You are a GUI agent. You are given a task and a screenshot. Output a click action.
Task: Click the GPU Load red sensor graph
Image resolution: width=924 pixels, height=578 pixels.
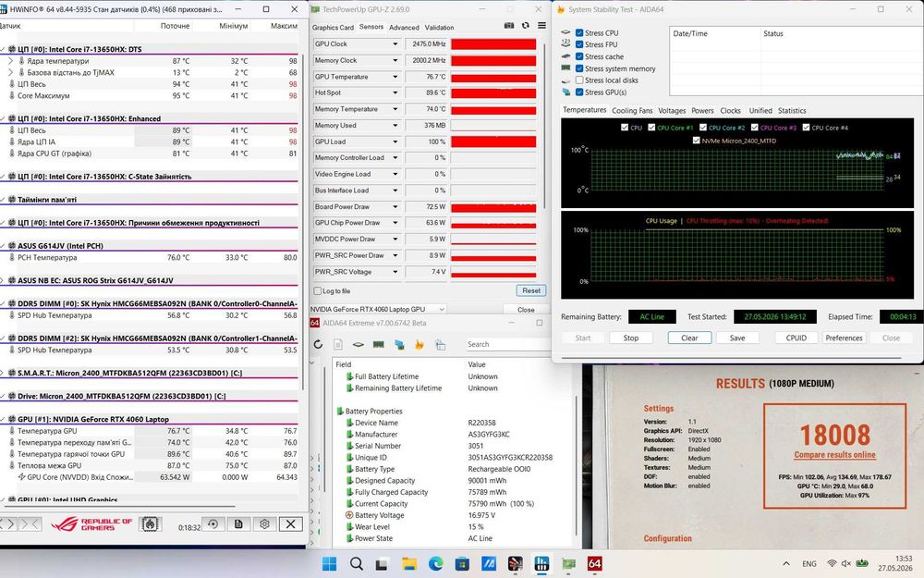coord(493,142)
